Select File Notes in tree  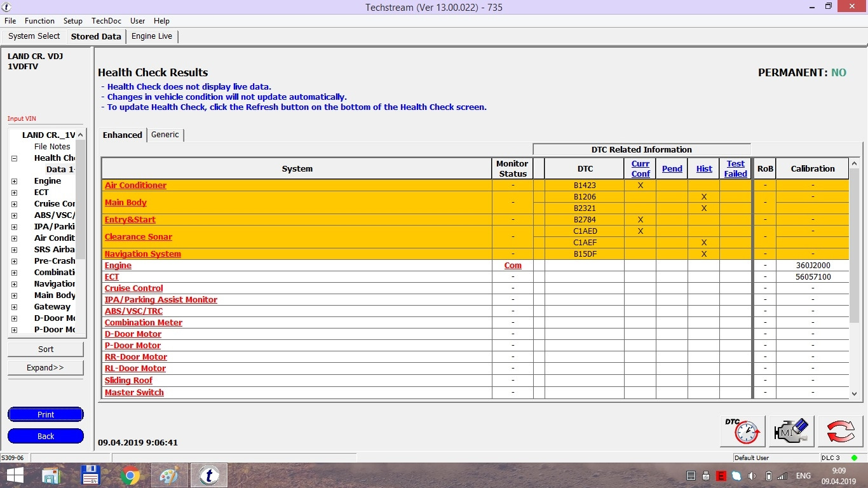[x=52, y=147]
